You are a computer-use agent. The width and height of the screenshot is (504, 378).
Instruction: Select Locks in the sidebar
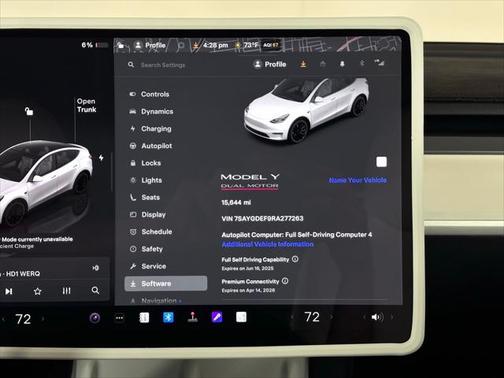(x=145, y=163)
